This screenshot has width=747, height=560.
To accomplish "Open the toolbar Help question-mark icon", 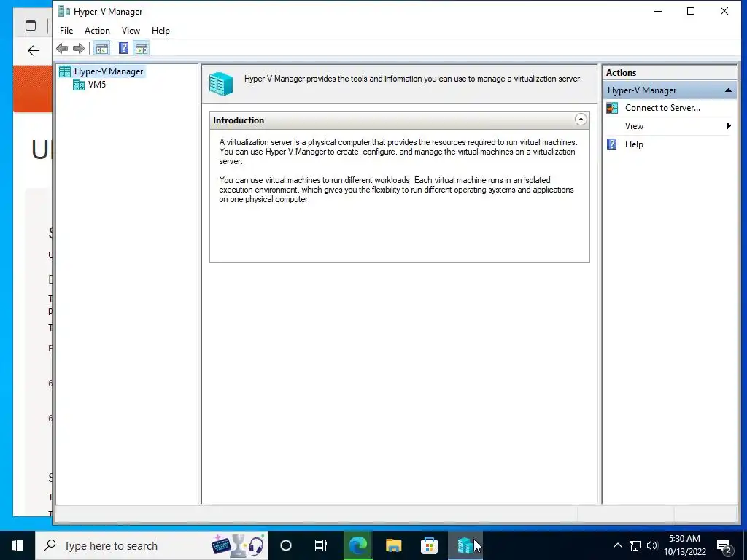I will (x=123, y=49).
